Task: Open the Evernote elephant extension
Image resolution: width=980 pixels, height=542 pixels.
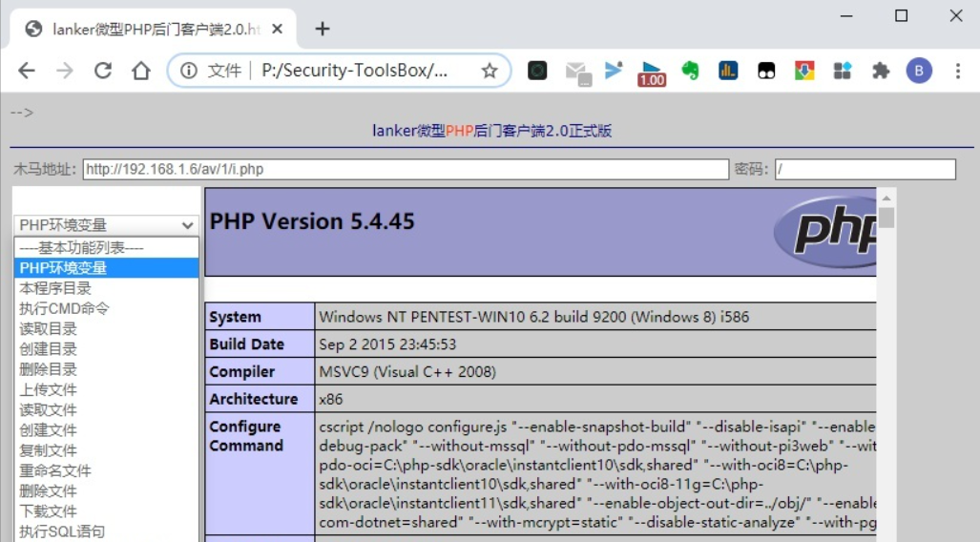Action: tap(690, 71)
